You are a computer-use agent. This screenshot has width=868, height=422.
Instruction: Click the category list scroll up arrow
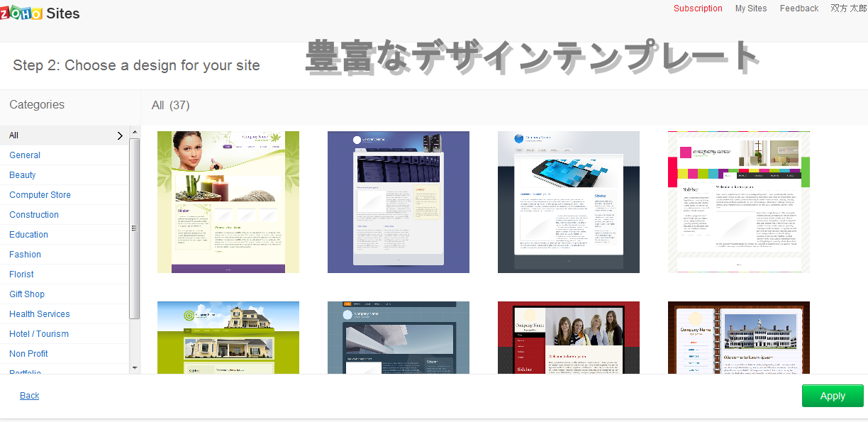coord(135,133)
